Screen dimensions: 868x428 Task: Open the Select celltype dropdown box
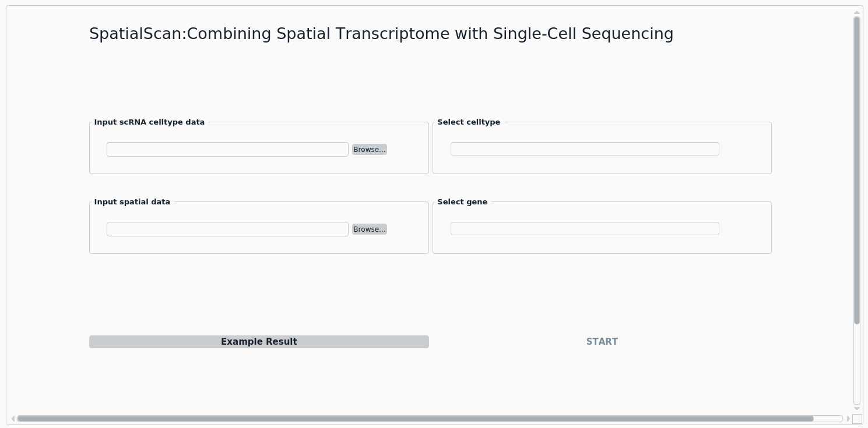tap(585, 149)
